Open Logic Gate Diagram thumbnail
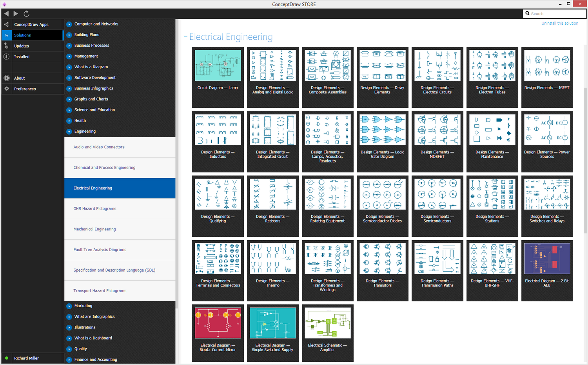The image size is (588, 365). pyautogui.click(x=383, y=130)
